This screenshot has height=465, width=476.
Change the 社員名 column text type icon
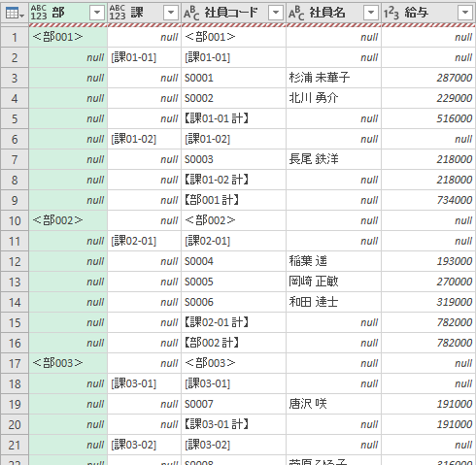click(x=296, y=13)
